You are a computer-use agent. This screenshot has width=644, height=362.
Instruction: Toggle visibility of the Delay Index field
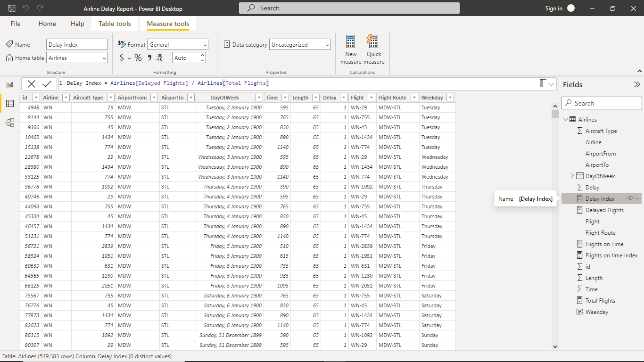coord(630,198)
